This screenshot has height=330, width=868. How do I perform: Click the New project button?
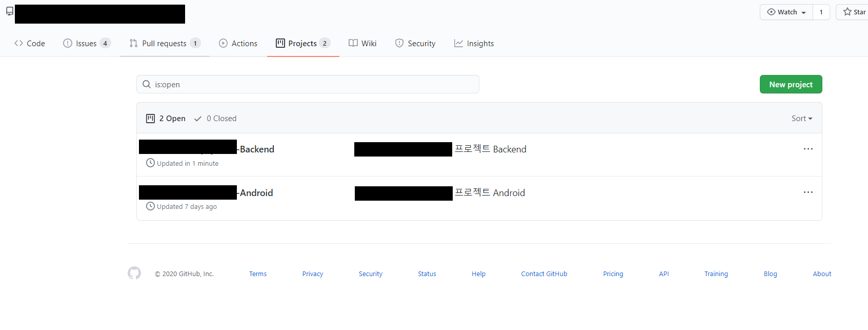[x=791, y=84]
